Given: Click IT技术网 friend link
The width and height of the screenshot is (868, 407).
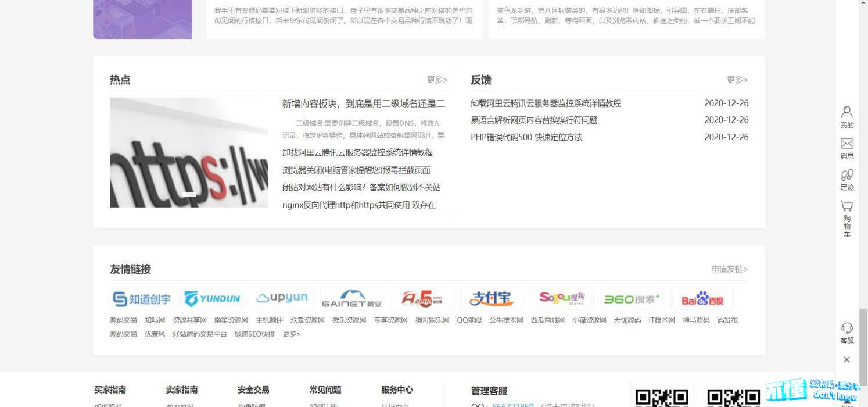Looking at the screenshot, I should [x=662, y=320].
